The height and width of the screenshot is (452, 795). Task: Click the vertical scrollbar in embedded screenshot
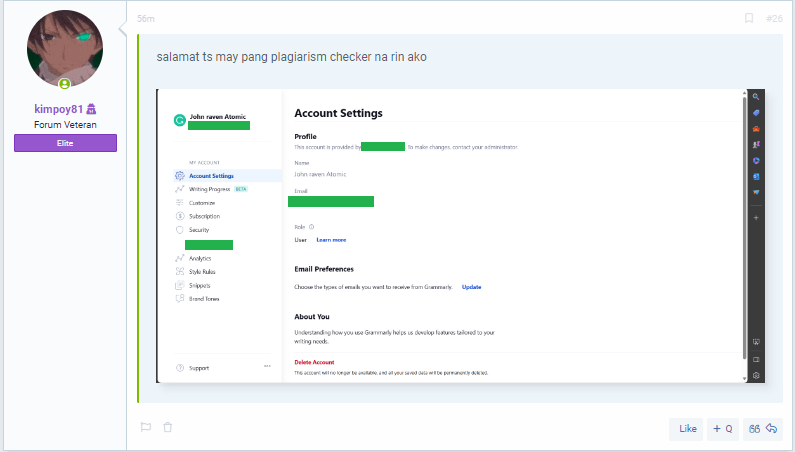click(x=744, y=228)
